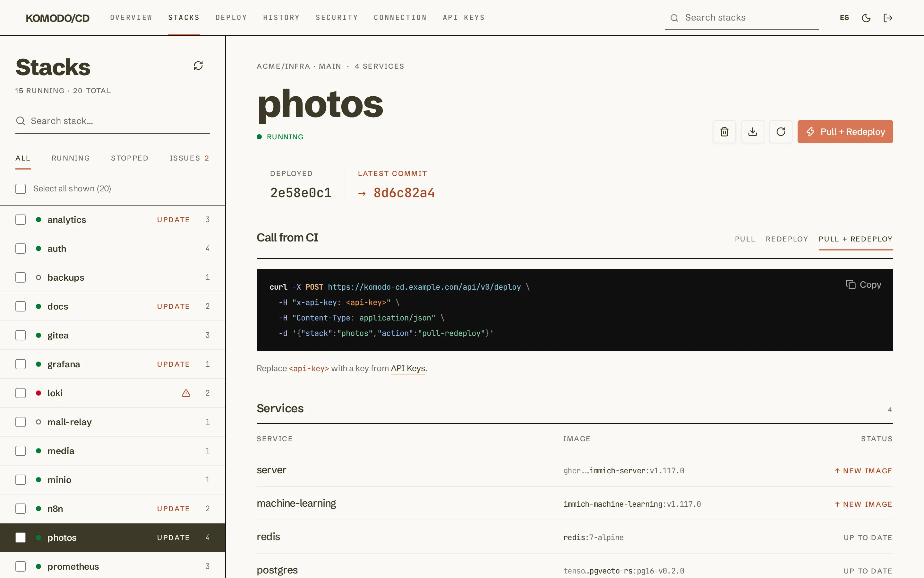Open the mail-relay stack row
924x578 pixels.
click(113, 422)
